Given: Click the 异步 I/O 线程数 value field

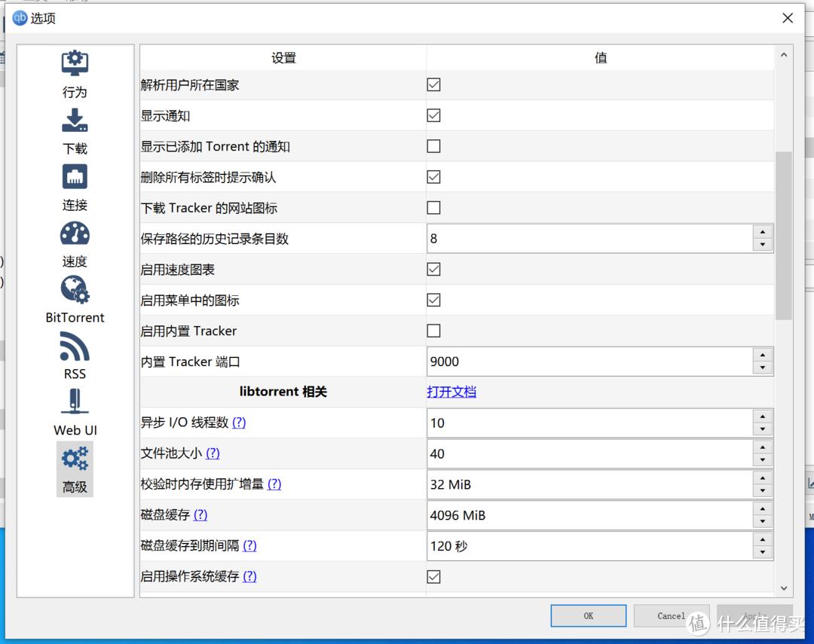Looking at the screenshot, I should coord(588,423).
